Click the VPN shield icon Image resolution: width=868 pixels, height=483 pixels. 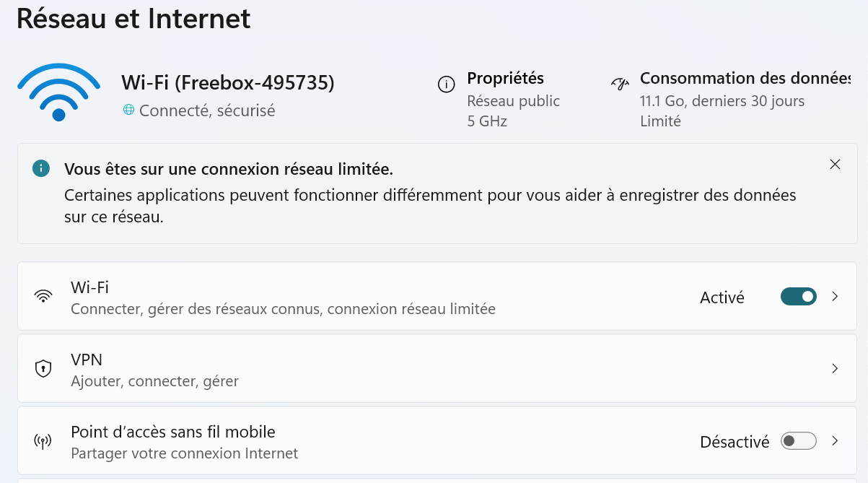pos(43,368)
